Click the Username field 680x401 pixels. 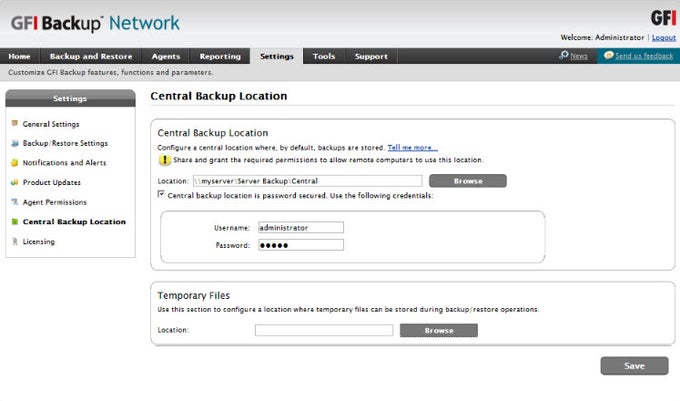coord(301,228)
